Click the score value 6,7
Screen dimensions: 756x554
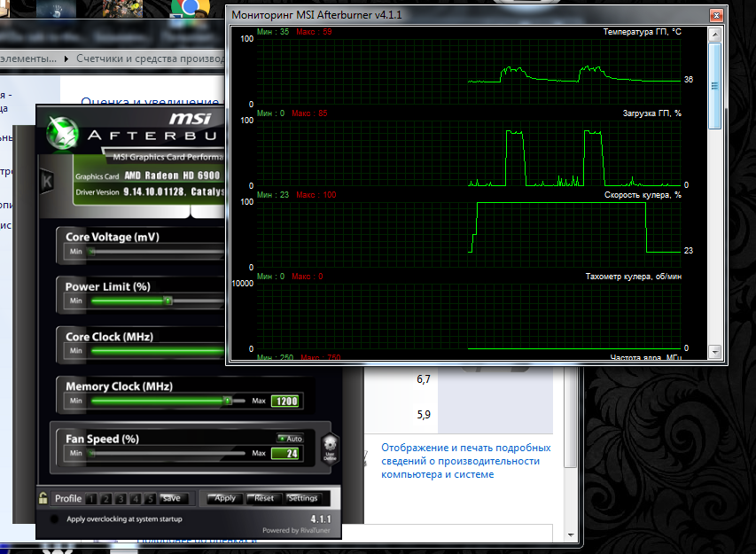[x=424, y=379]
